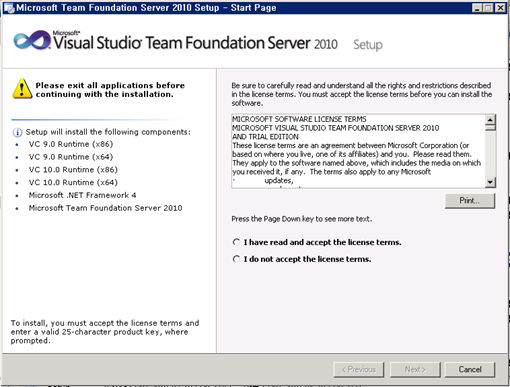Minimize the setup window
Image resolution: width=510 pixels, height=387 pixels.
click(477, 8)
